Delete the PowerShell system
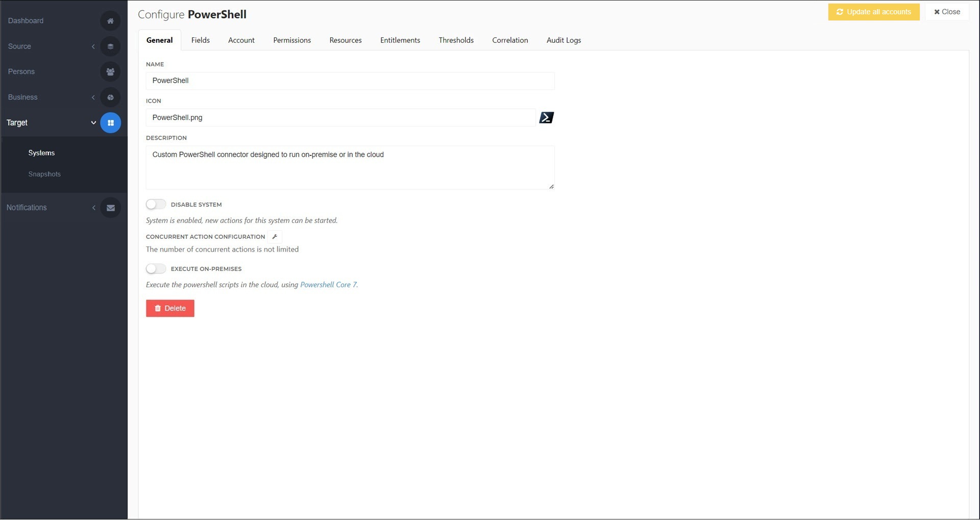Screen dimensions: 980x520 pos(170,309)
